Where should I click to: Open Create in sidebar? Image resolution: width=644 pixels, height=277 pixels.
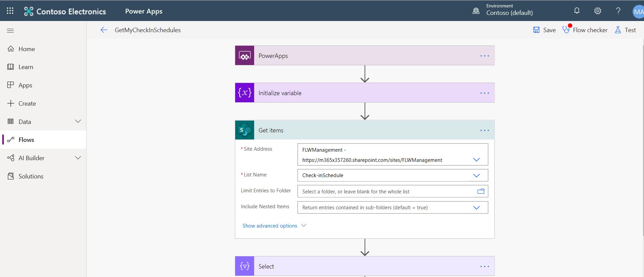pyautogui.click(x=43, y=103)
